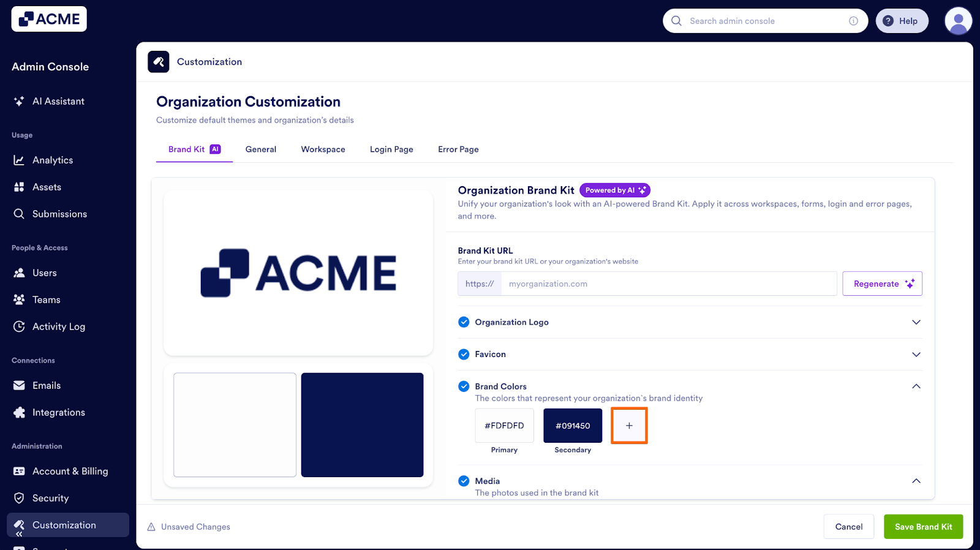Image resolution: width=980 pixels, height=550 pixels.
Task: Click the Powered by AI badge
Action: (615, 190)
